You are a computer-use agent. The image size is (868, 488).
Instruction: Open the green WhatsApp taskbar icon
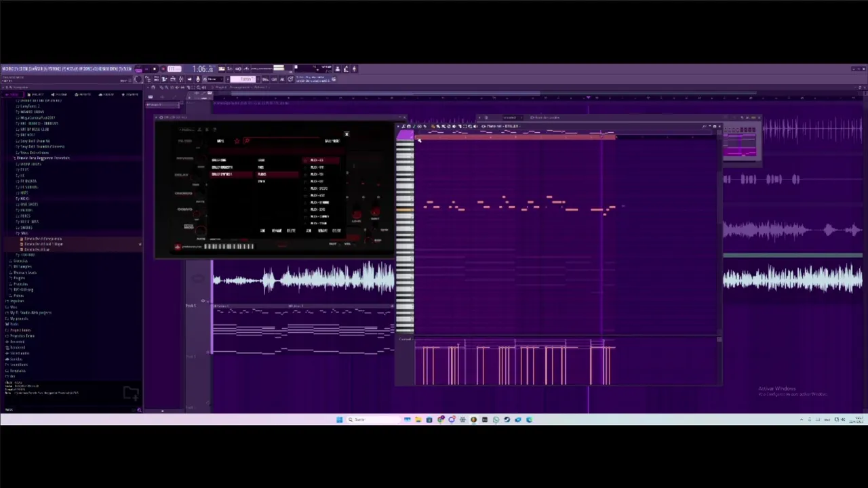496,420
